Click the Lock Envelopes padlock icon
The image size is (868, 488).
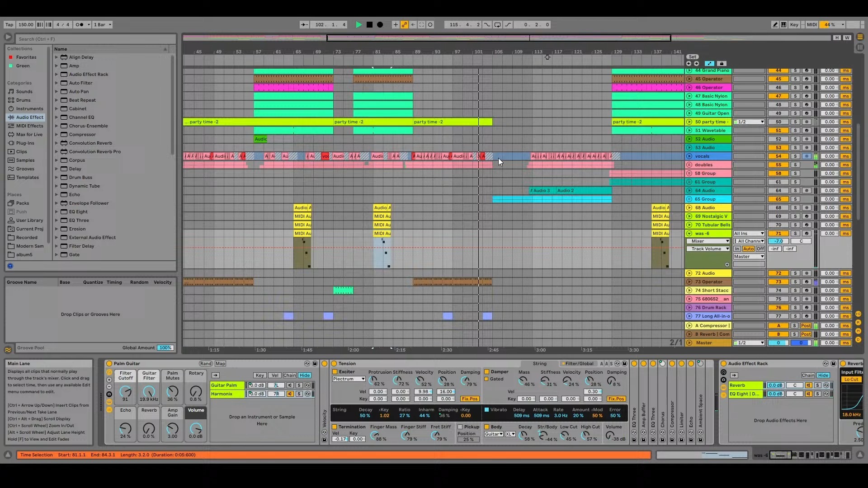coord(722,64)
